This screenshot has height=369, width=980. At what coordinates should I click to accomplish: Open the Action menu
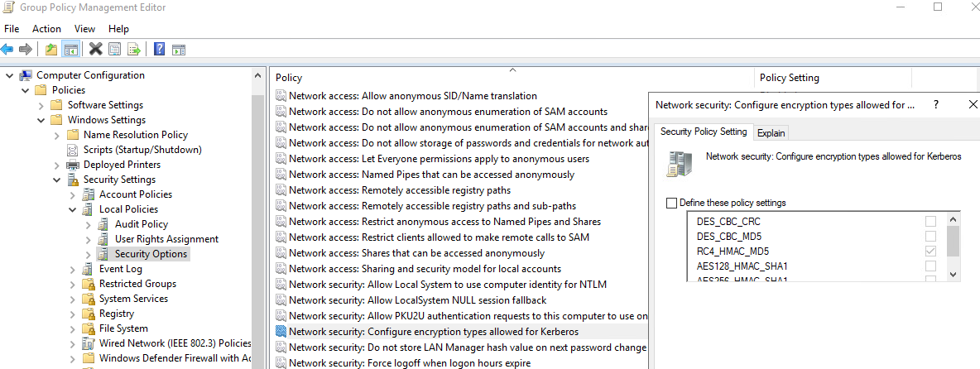(x=46, y=29)
